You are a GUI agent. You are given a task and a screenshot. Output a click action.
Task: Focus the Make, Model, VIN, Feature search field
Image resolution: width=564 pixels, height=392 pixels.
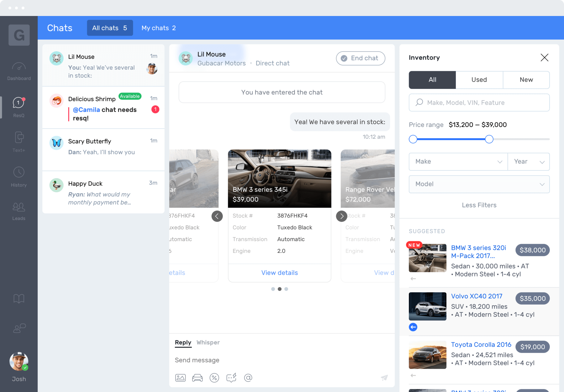coord(479,102)
